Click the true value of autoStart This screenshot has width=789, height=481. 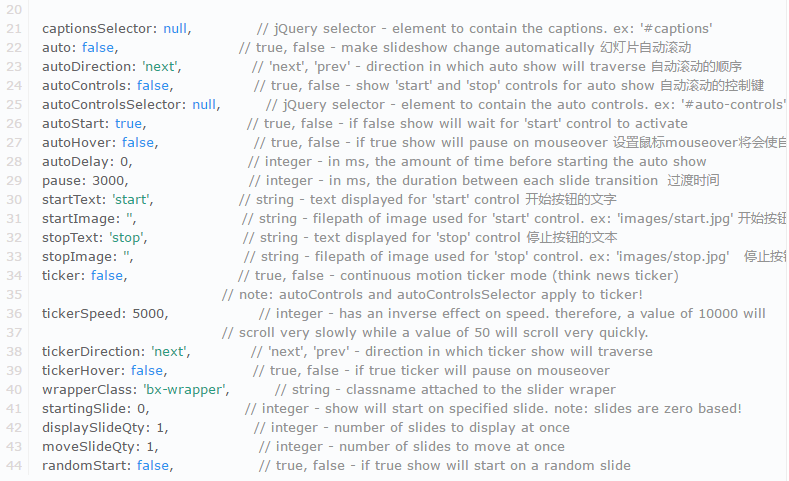pos(129,124)
